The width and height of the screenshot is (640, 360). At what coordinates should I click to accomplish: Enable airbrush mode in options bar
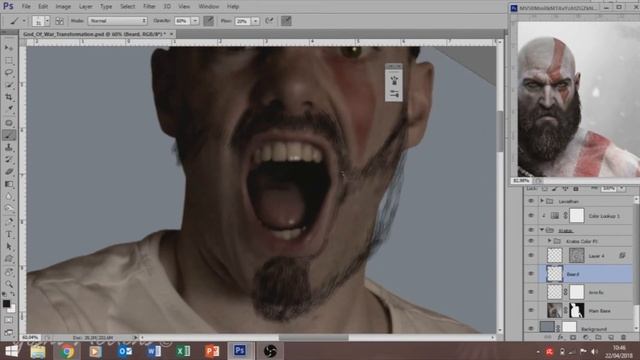click(269, 21)
